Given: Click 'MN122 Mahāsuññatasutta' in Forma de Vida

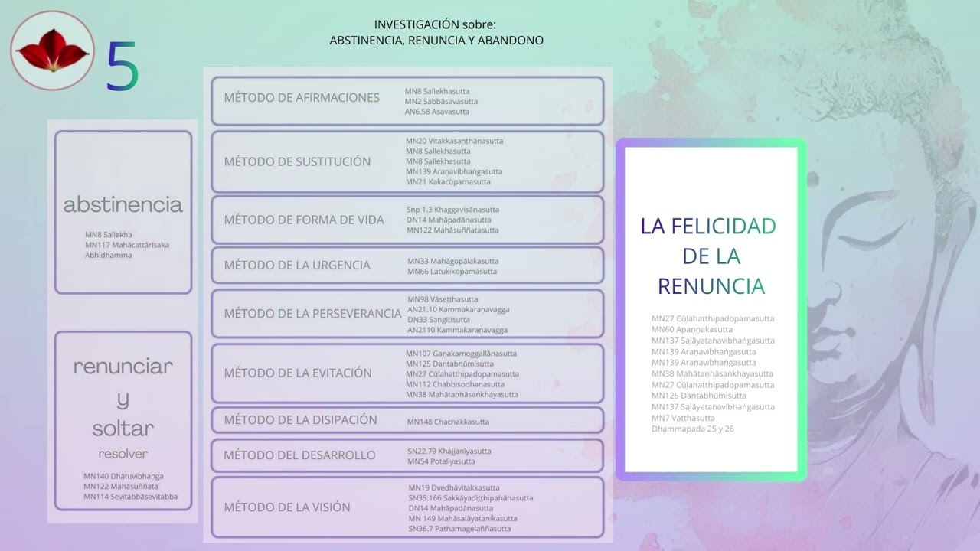Looking at the screenshot, I should [452, 230].
